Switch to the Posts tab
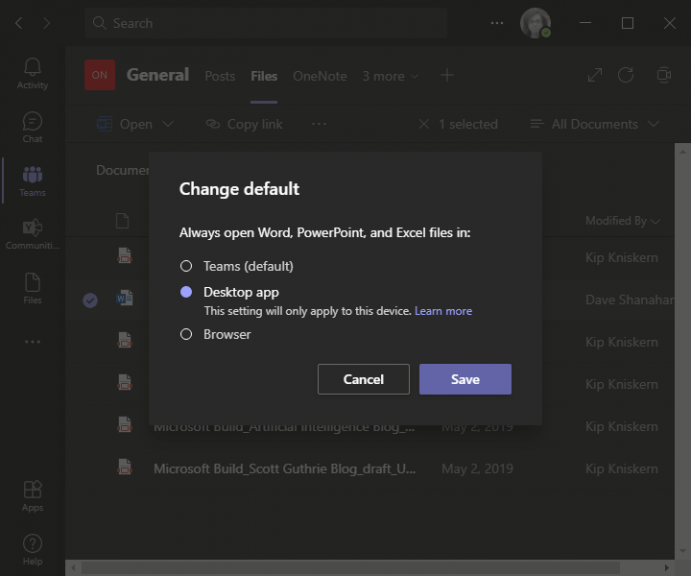Screen dimensions: 691x576 [220, 76]
